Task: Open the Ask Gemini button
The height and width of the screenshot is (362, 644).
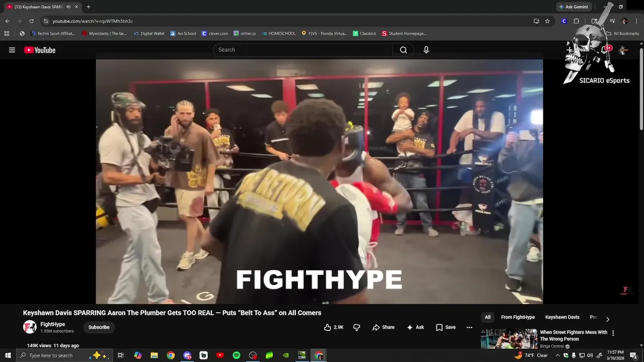Action: click(x=573, y=7)
